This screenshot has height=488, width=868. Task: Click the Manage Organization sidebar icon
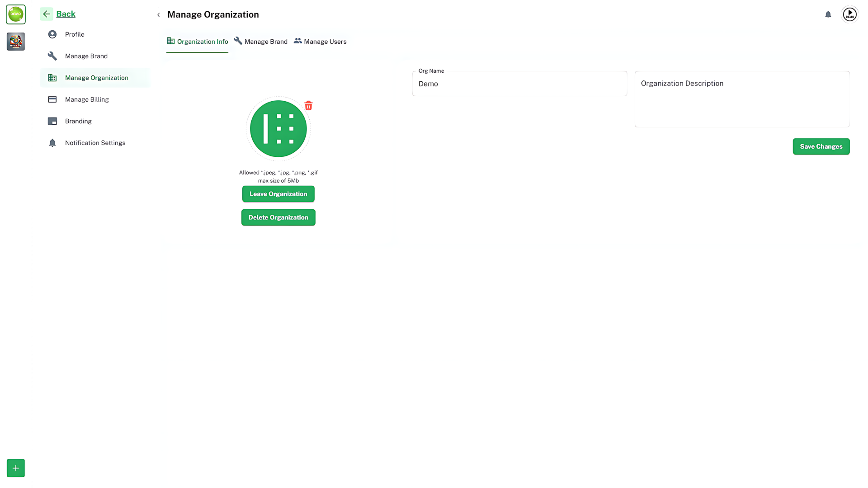(x=52, y=77)
